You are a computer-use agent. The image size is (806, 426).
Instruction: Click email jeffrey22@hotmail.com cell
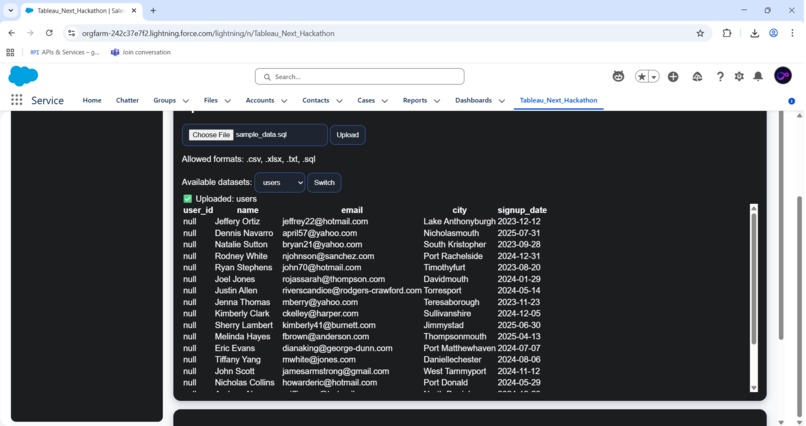(325, 221)
